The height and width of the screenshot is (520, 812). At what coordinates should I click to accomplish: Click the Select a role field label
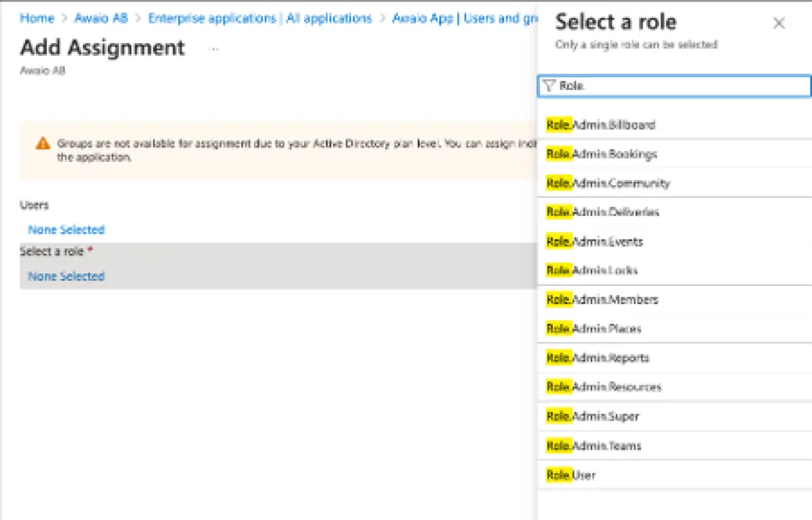pos(52,252)
